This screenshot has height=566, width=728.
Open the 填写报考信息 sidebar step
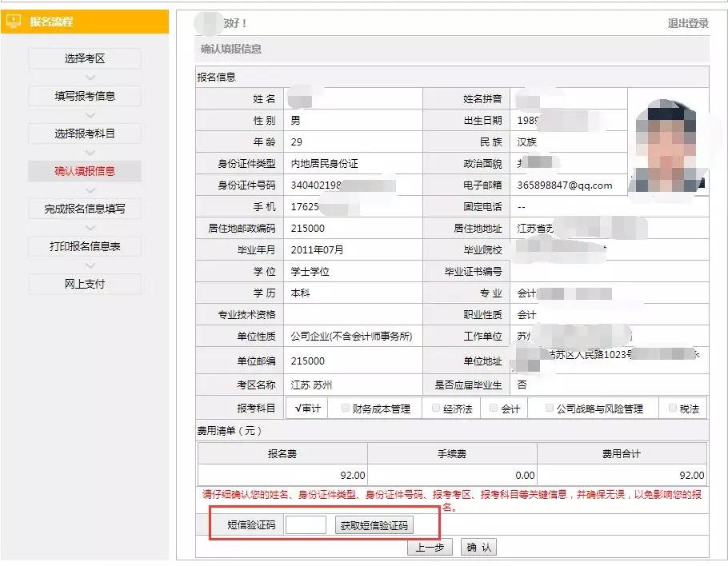point(85,96)
